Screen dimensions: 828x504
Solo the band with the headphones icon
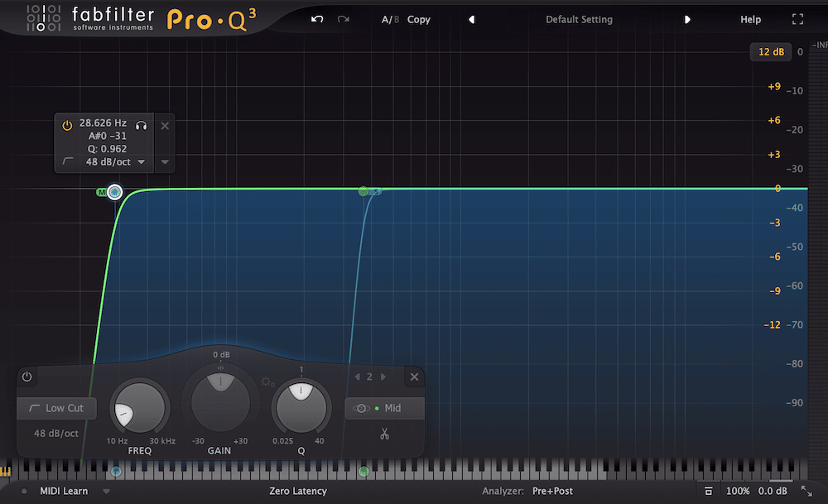pyautogui.click(x=141, y=126)
